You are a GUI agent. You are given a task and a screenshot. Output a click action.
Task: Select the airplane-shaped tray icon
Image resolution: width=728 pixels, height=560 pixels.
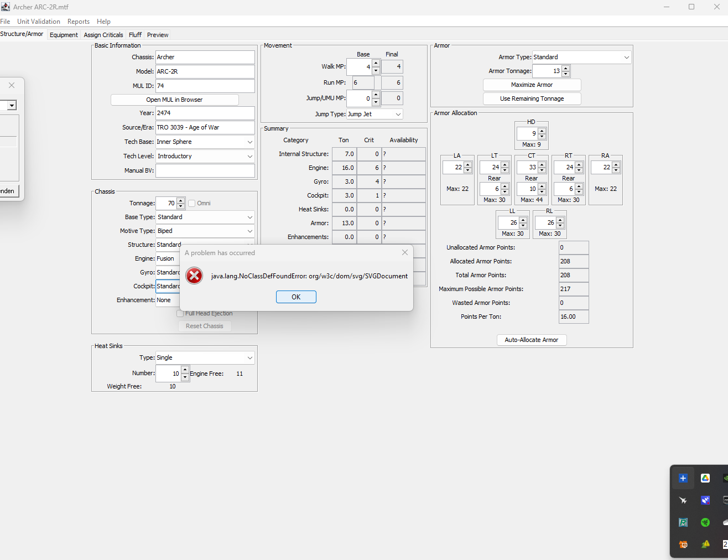[x=683, y=500]
